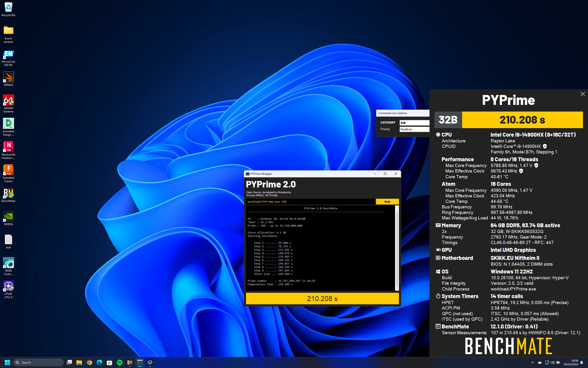This screenshot has width=588, height=368.
Task: Close the BenchMate PYPrime result panel
Action: (x=583, y=94)
